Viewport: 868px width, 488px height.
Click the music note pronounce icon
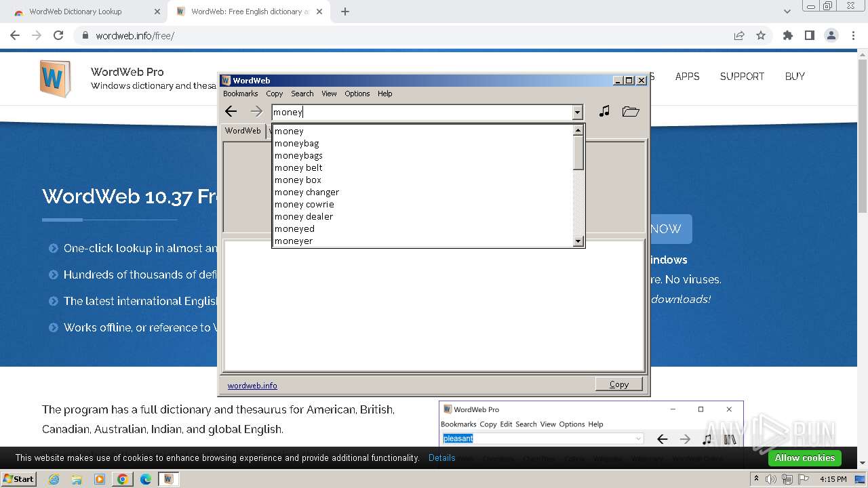pyautogui.click(x=604, y=111)
